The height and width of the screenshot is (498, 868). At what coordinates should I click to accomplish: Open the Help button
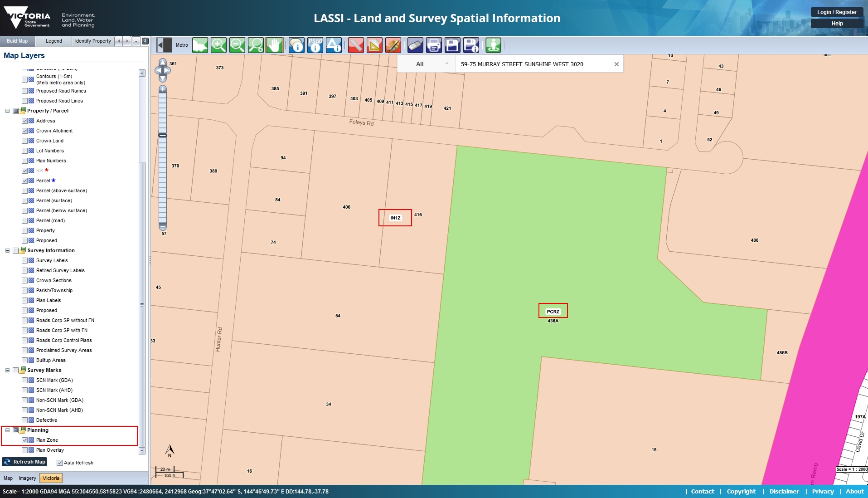pos(837,24)
